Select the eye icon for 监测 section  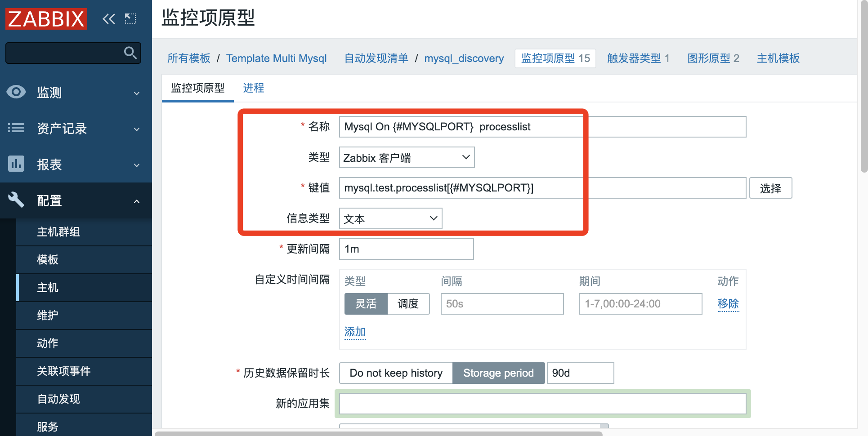[16, 92]
